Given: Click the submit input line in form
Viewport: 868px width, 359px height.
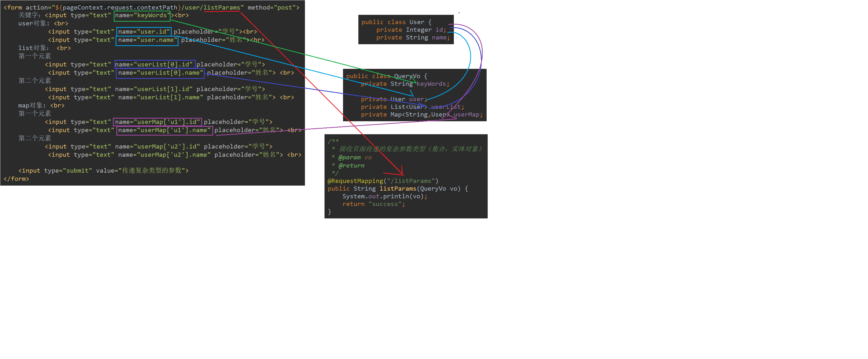Looking at the screenshot, I should (103, 171).
